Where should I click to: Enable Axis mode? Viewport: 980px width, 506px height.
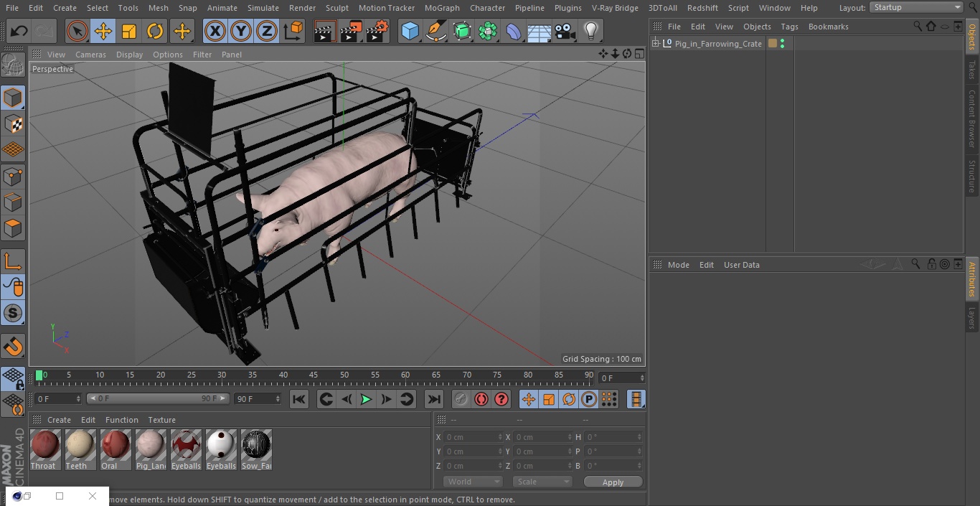[13, 262]
